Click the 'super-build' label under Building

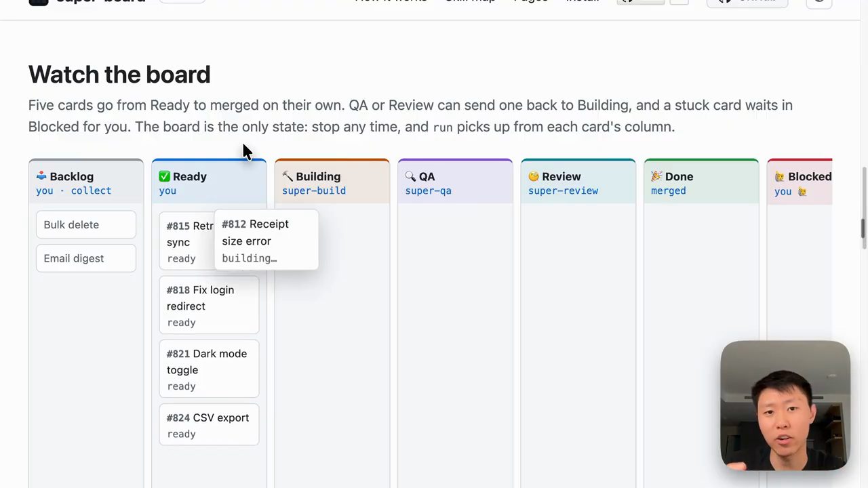(314, 191)
